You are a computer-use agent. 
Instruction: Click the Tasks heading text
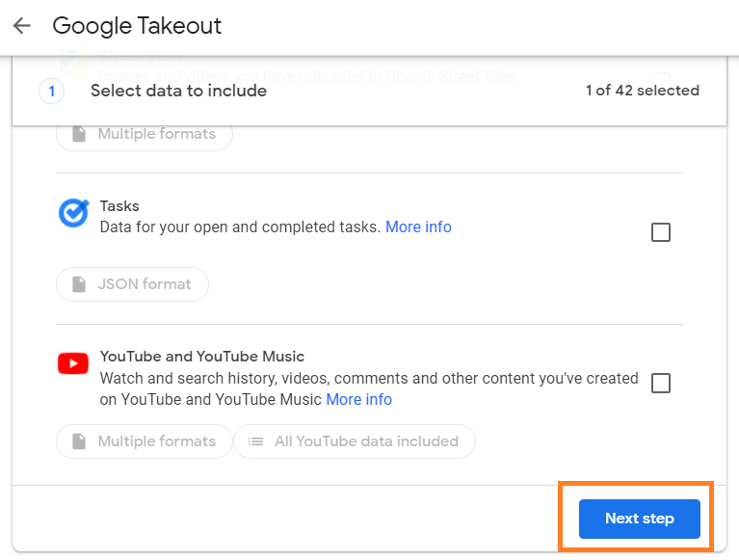click(119, 206)
